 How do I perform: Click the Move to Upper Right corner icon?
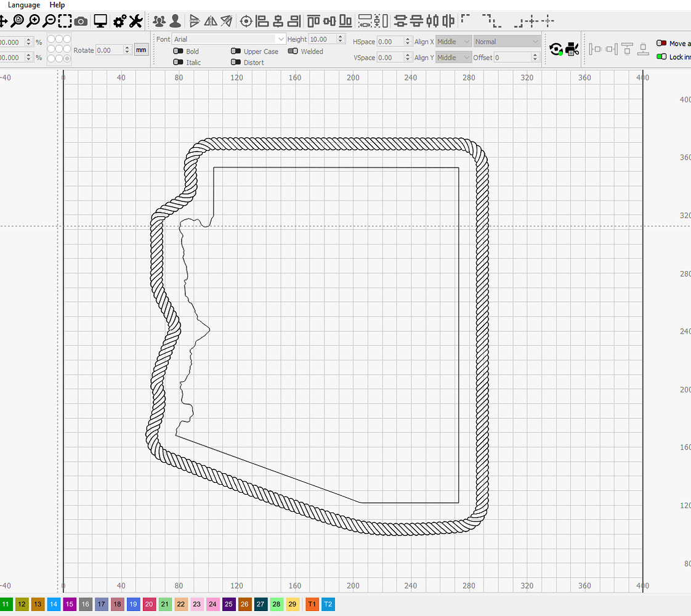[x=487, y=20]
